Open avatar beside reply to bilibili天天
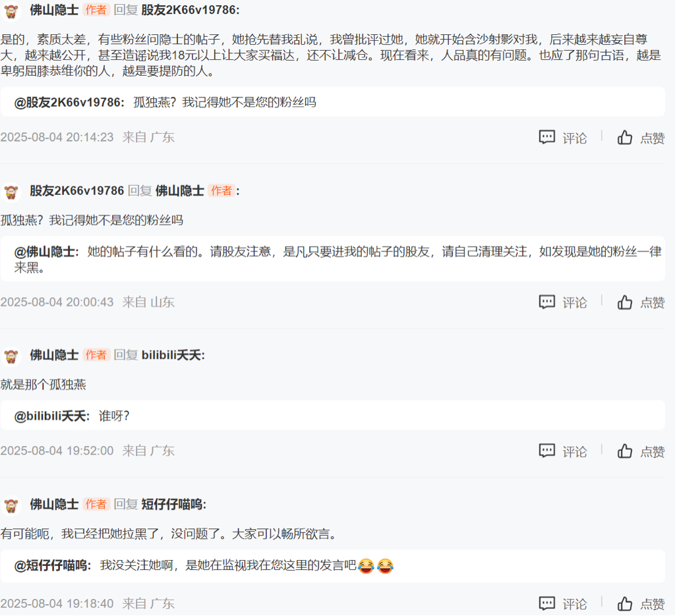Screen dimensions: 675x616 tap(11, 356)
